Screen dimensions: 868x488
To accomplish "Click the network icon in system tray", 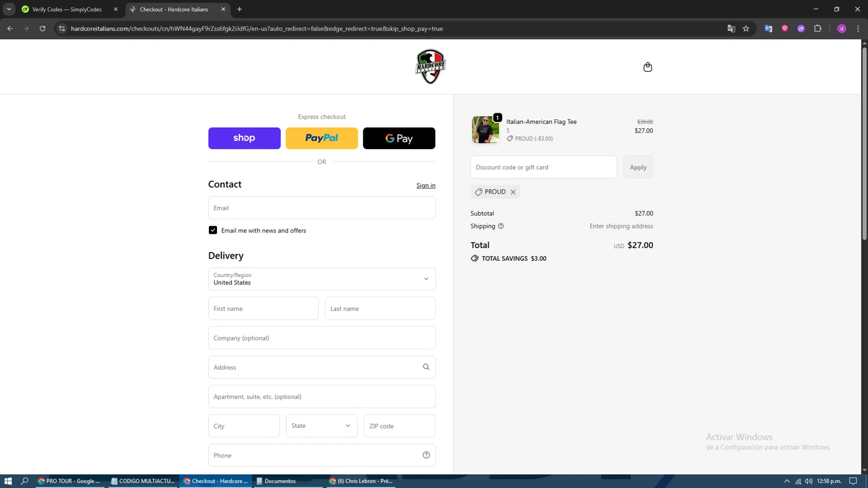I will pos(798,481).
